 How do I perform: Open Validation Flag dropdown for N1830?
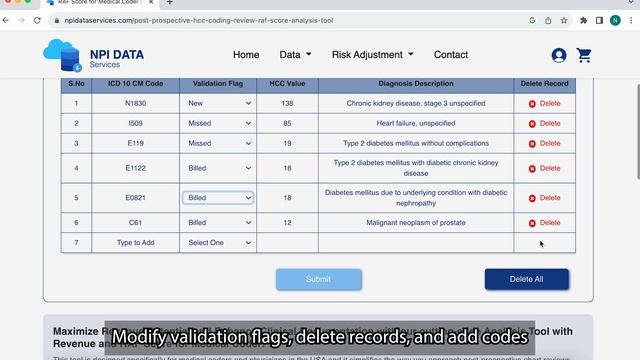pyautogui.click(x=218, y=103)
